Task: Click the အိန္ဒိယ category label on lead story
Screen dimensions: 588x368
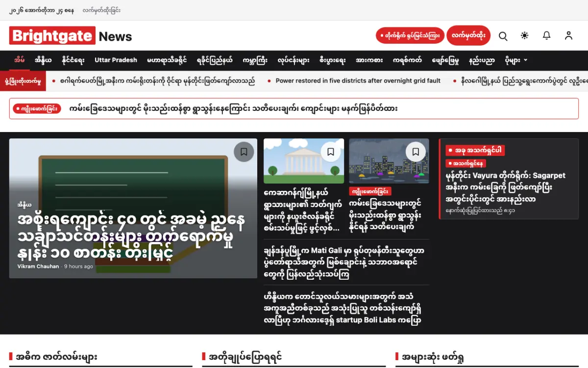Action: 24,205
